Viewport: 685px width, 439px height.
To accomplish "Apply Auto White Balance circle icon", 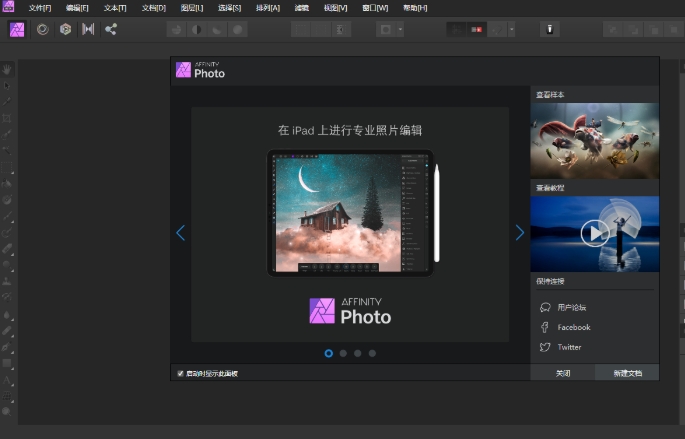I will (x=238, y=30).
